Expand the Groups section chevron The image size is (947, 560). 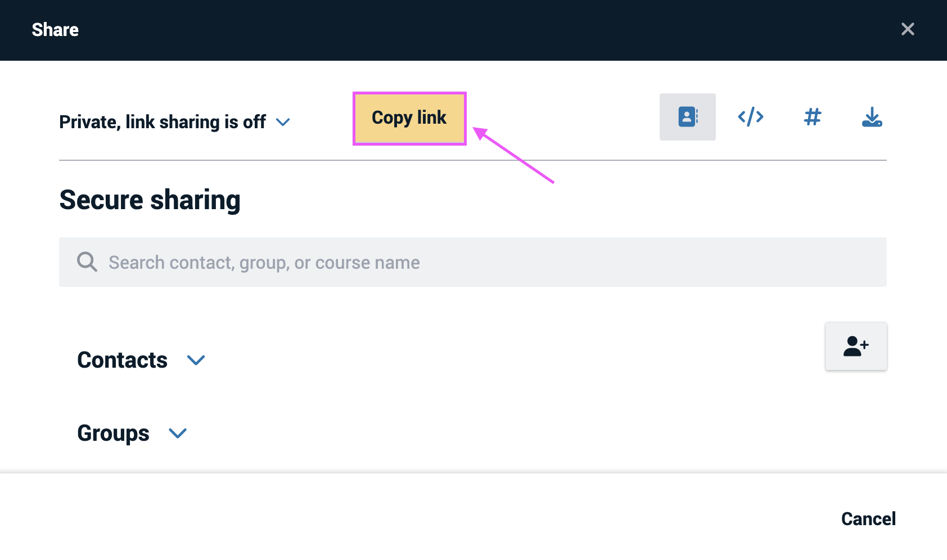pos(178,433)
